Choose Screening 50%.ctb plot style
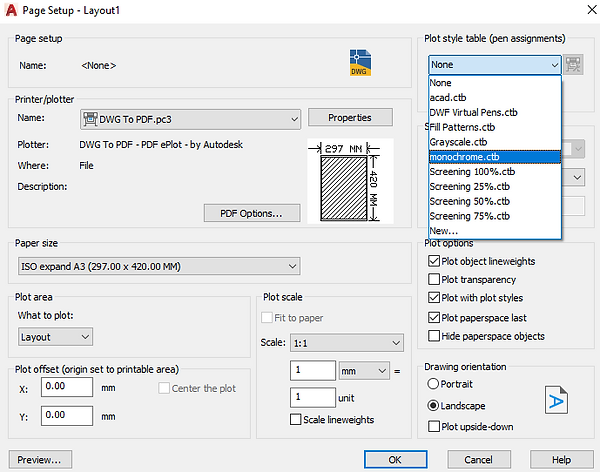 pyautogui.click(x=495, y=201)
